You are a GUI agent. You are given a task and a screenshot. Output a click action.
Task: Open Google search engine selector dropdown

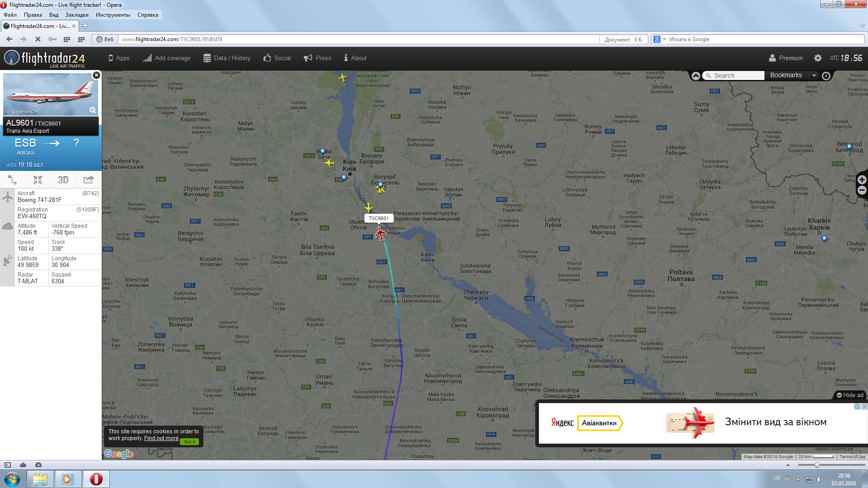(x=664, y=39)
